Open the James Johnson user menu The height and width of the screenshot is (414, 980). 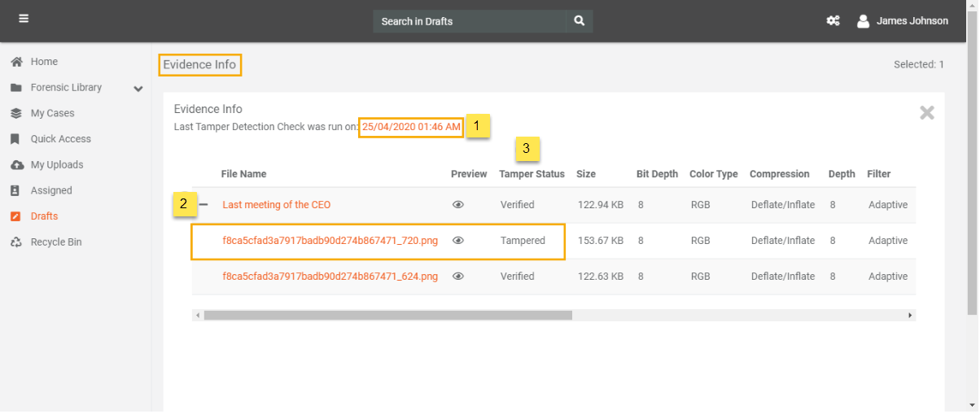[912, 21]
